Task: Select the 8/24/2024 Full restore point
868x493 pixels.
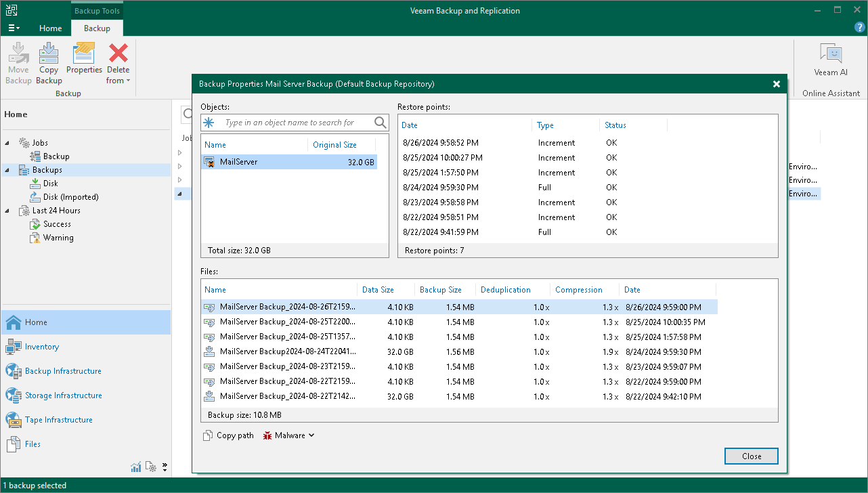Action: 440,188
